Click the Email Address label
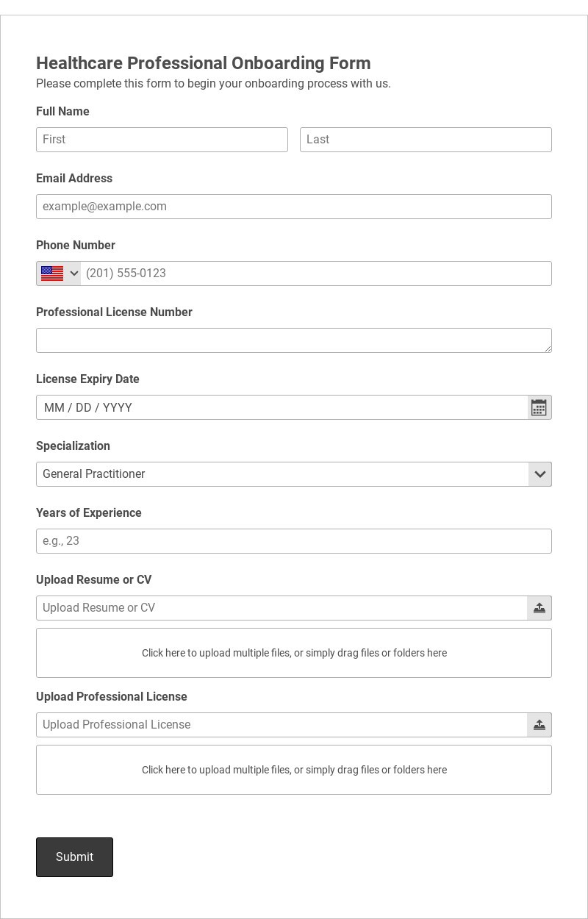The height and width of the screenshot is (919, 588). click(x=74, y=179)
